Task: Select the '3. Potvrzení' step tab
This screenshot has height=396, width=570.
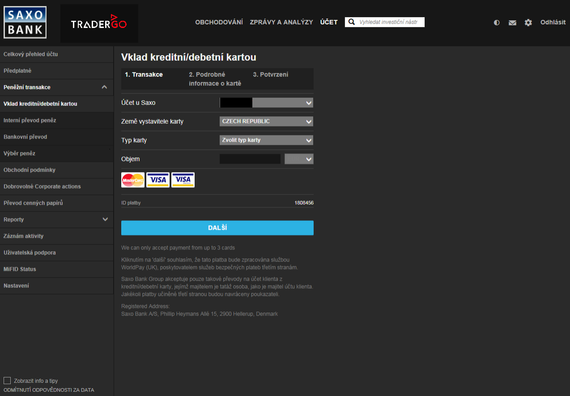Action: pyautogui.click(x=270, y=75)
